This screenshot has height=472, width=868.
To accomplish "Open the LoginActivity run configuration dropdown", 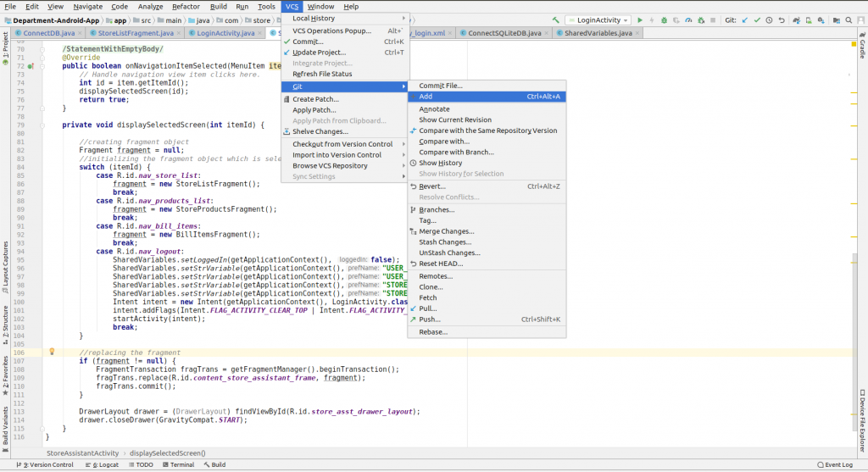I will [598, 20].
